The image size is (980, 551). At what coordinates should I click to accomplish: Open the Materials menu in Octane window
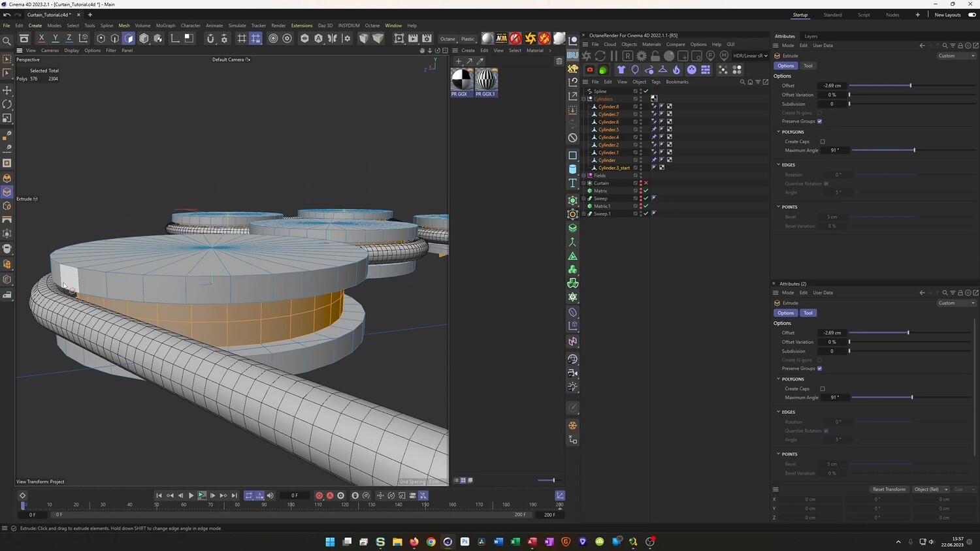click(651, 44)
